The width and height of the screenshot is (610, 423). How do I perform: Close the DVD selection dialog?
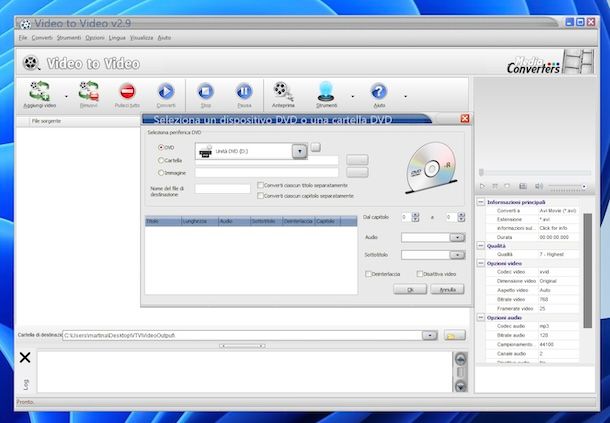[465, 119]
